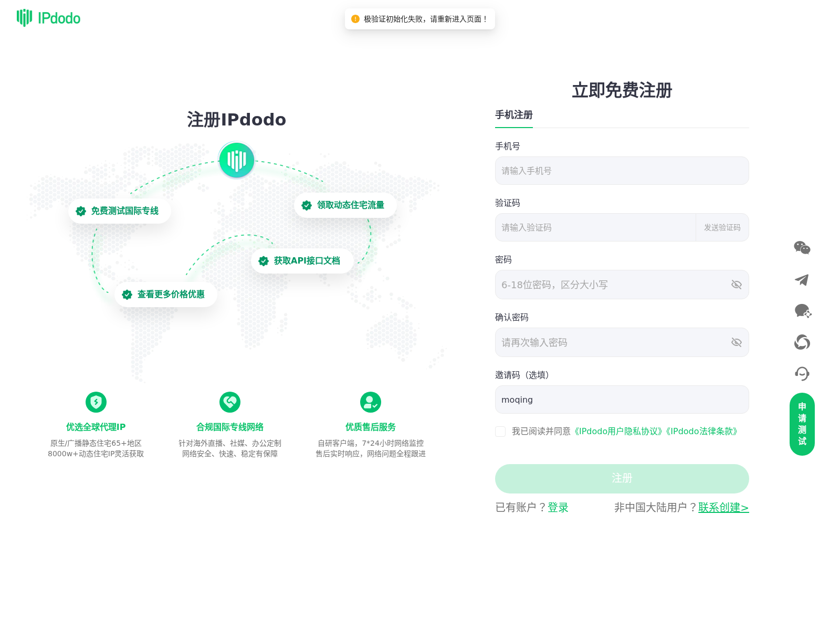
Task: Click the person icon above 优质售后服务
Action: point(370,402)
